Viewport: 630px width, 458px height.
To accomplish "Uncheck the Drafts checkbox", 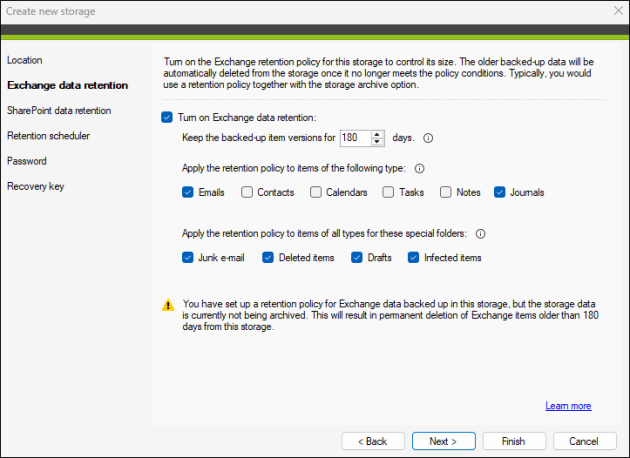I will click(x=357, y=257).
